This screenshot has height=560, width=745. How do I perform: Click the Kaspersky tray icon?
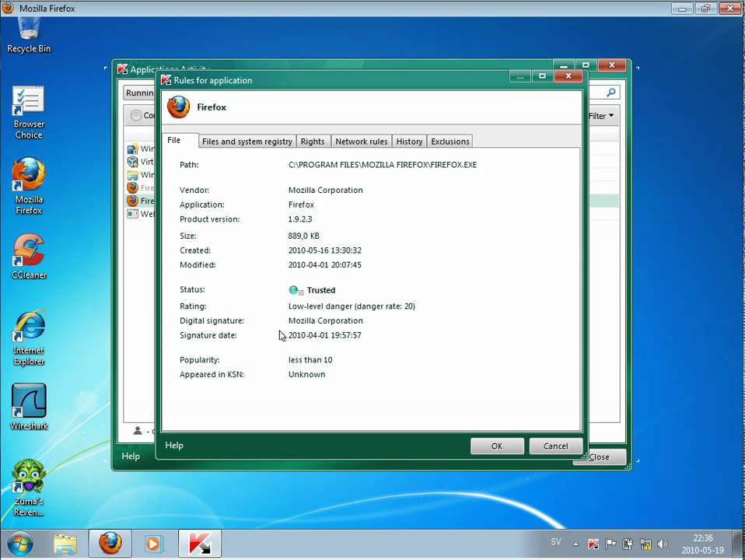[593, 544]
